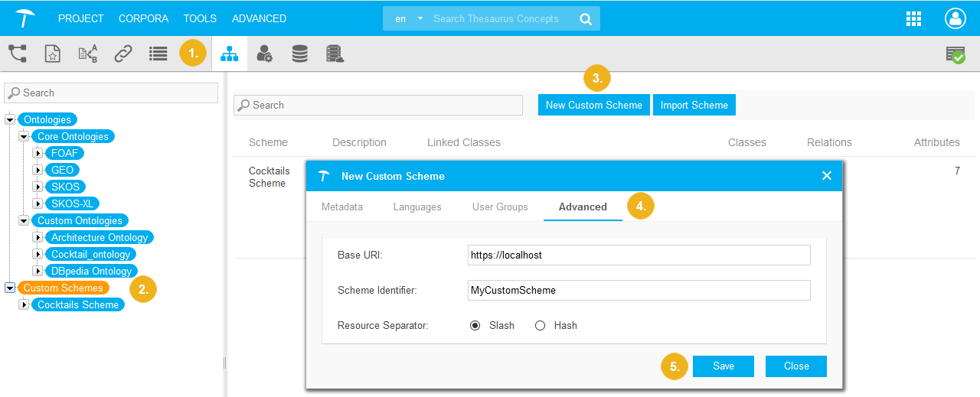The width and height of the screenshot is (980, 397).
Task: Click the hierarchy tree icon in toolbar
Action: [x=17, y=54]
